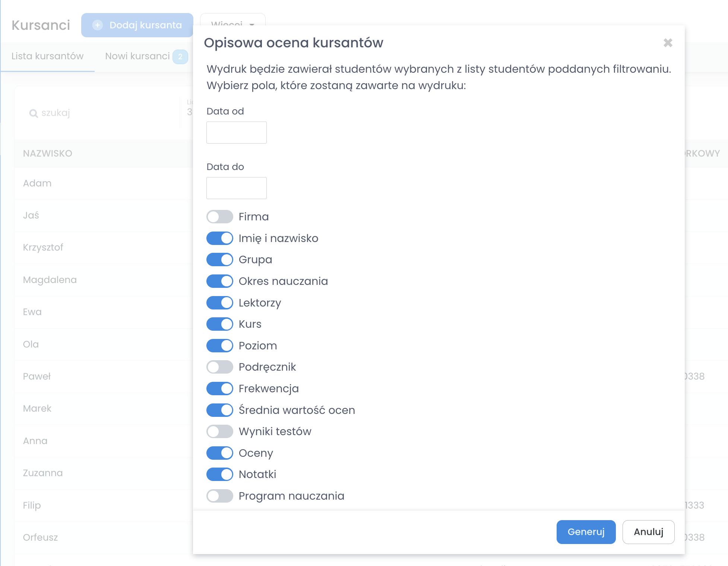Disable the Imię i nazwisko toggle

[x=220, y=238]
